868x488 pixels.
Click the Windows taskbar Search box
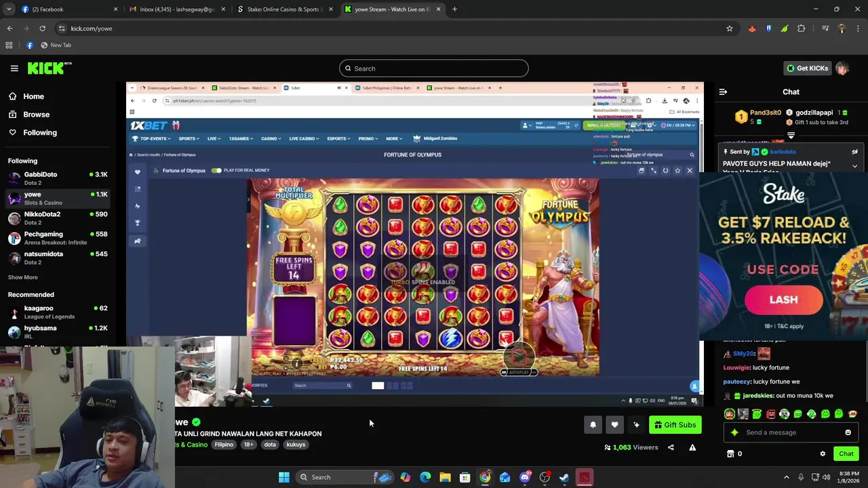pos(346,477)
